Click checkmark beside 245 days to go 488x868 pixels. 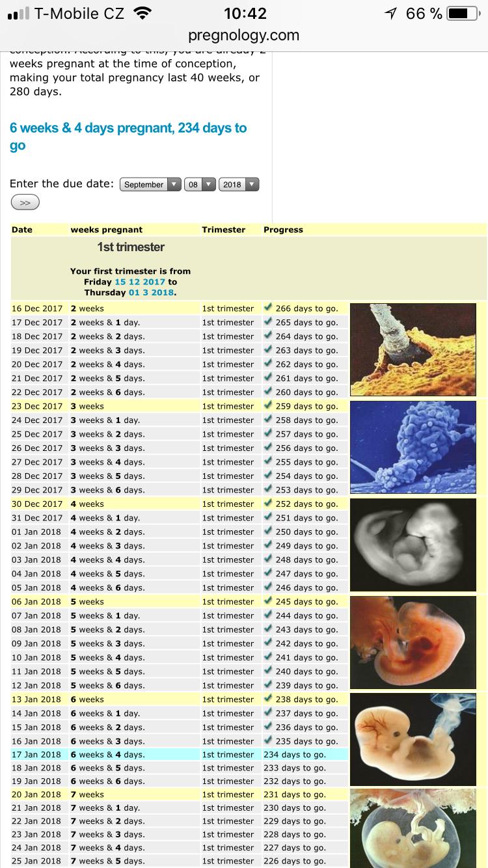coord(268,601)
